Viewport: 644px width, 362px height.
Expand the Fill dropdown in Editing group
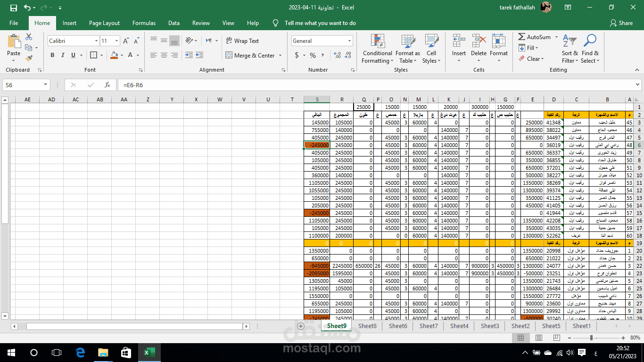tap(537, 48)
